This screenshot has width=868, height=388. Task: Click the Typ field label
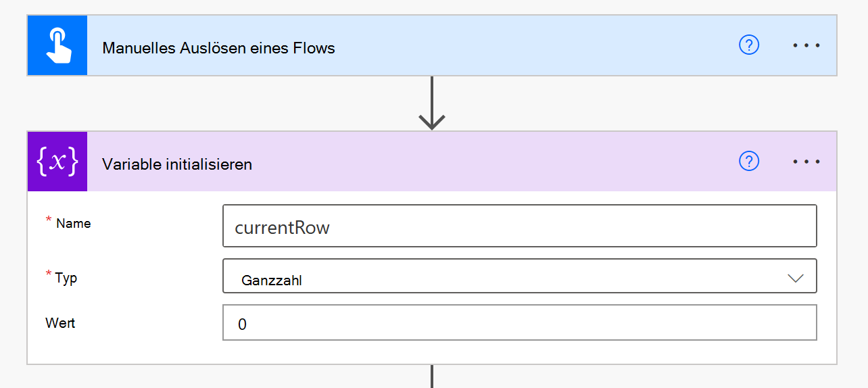[x=66, y=278]
